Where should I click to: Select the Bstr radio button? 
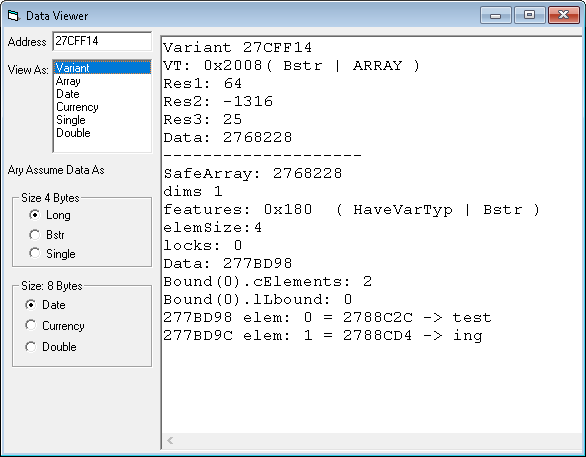pos(47,235)
